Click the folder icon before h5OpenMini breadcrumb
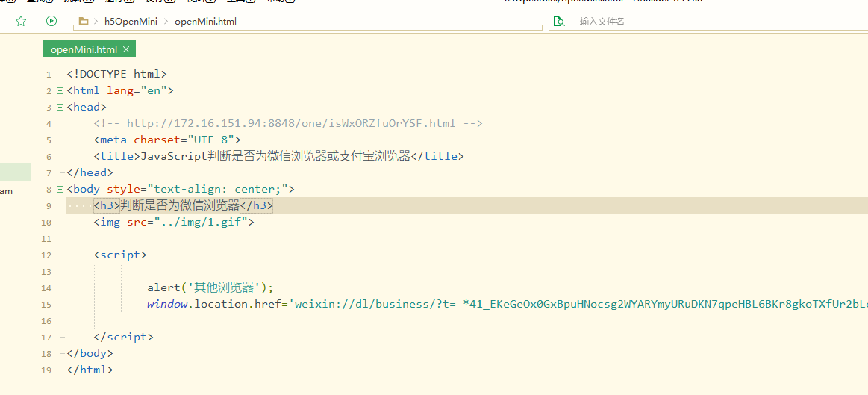This screenshot has height=395, width=868. pos(84,22)
